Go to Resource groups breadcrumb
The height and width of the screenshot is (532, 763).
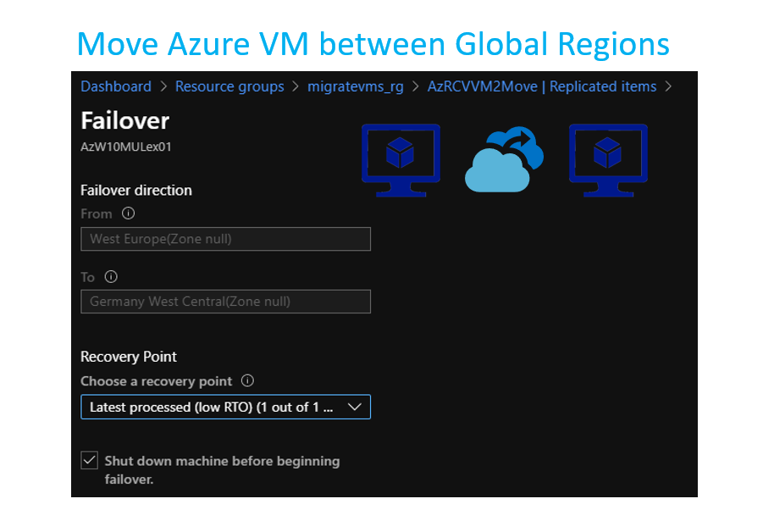coord(229,86)
